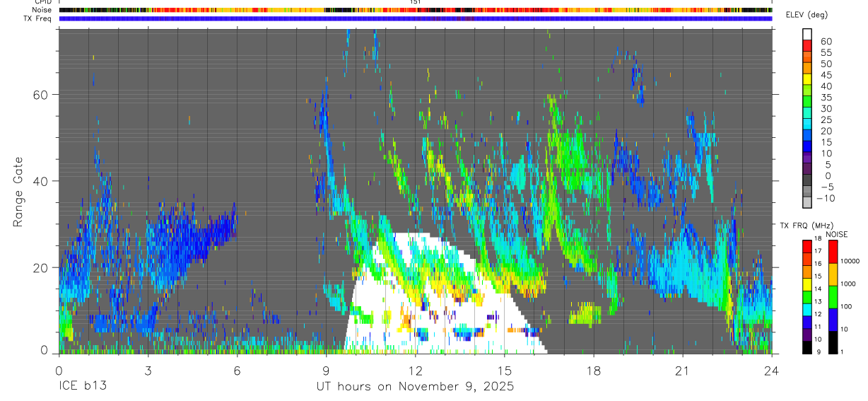Click the white top segment of ELEV colorbar

(x=807, y=34)
